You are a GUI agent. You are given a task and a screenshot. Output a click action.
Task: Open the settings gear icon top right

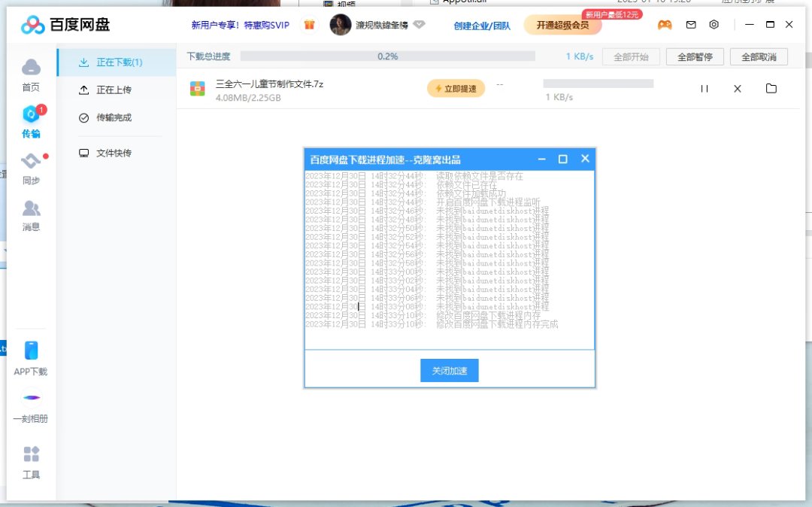713,25
